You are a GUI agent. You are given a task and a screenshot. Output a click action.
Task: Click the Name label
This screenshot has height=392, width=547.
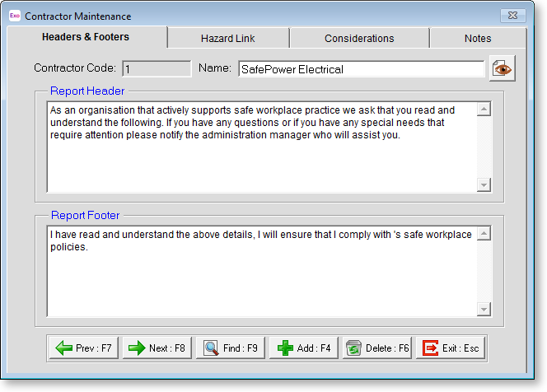point(215,68)
